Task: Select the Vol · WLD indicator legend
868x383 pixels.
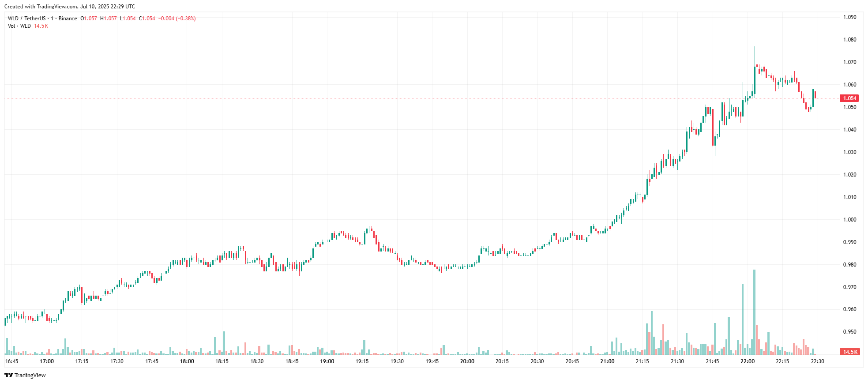Action: [x=19, y=26]
